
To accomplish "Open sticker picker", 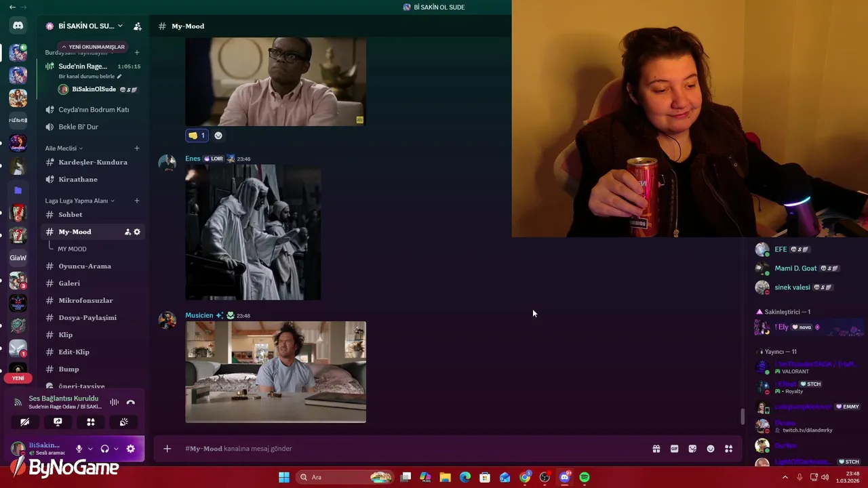I will tap(692, 449).
